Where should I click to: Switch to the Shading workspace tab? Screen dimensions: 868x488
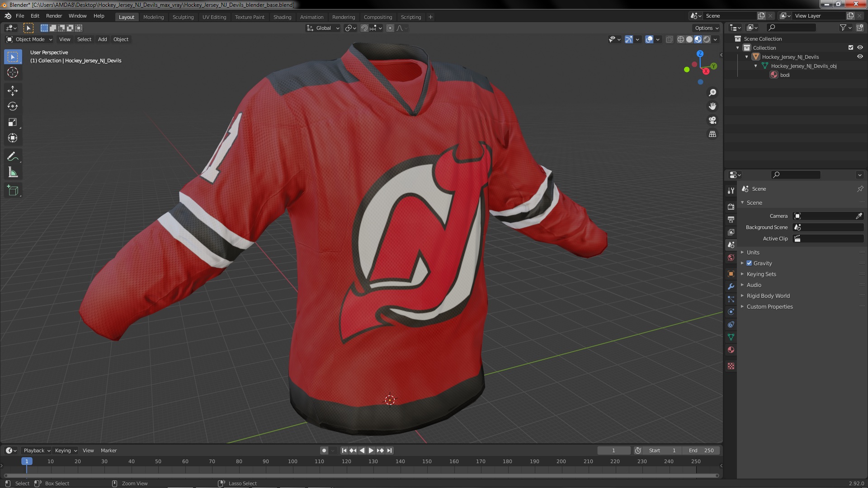(x=282, y=17)
